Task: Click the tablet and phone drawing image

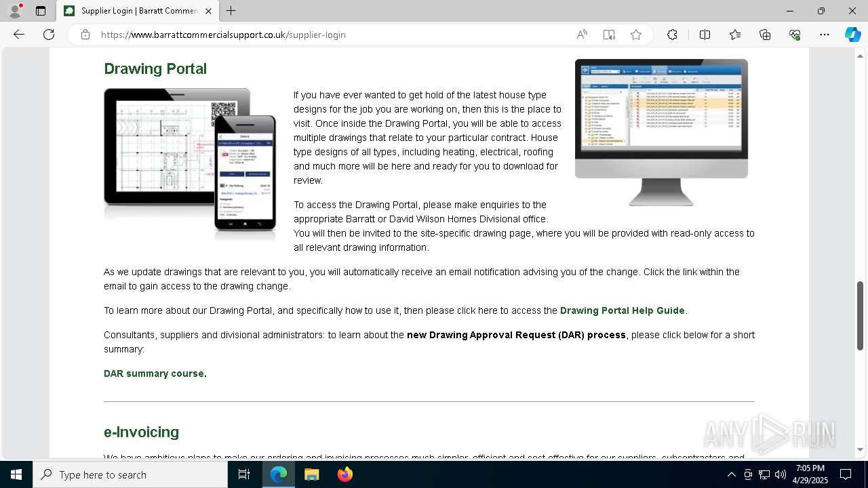Action: [x=191, y=165]
